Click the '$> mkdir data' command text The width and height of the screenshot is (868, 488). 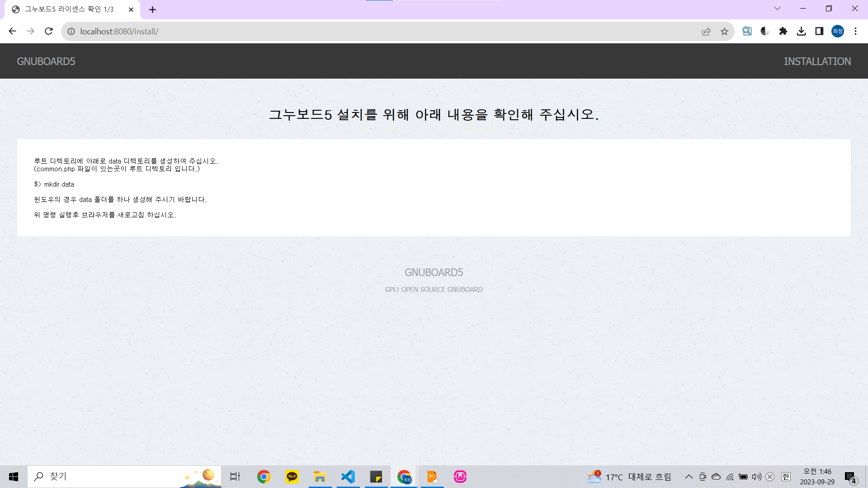click(x=54, y=184)
